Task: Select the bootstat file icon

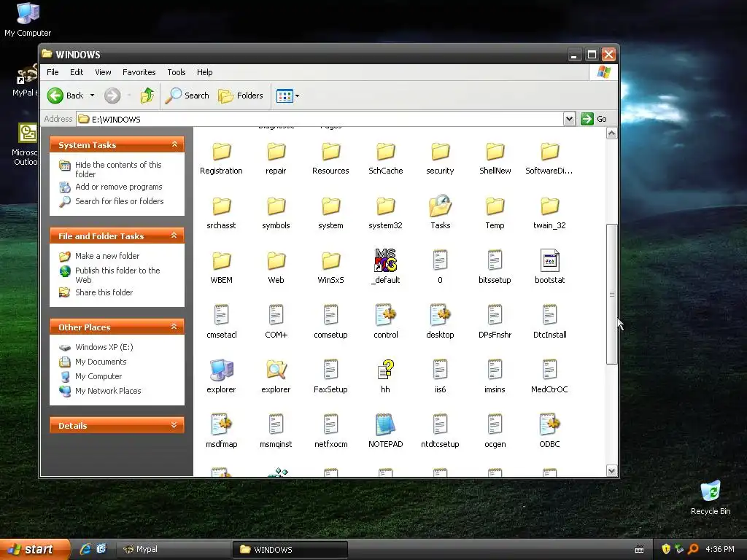Action: click(550, 260)
